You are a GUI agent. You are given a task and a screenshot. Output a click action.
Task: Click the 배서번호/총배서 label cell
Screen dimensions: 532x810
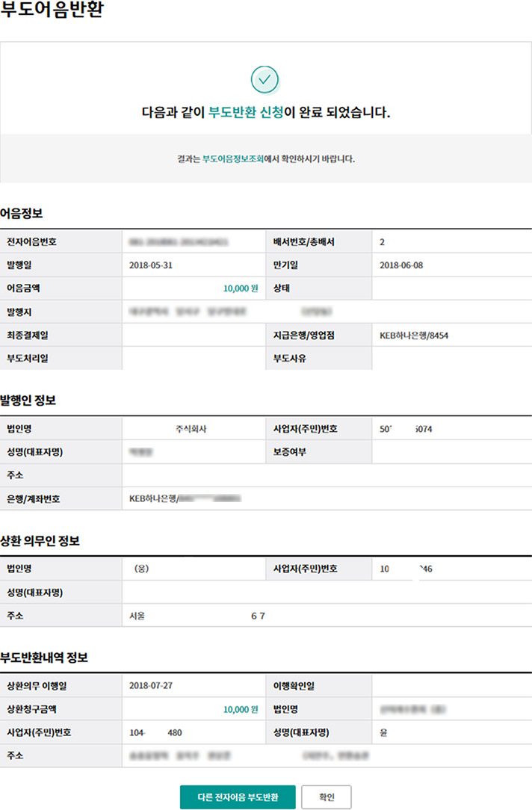coord(301,242)
